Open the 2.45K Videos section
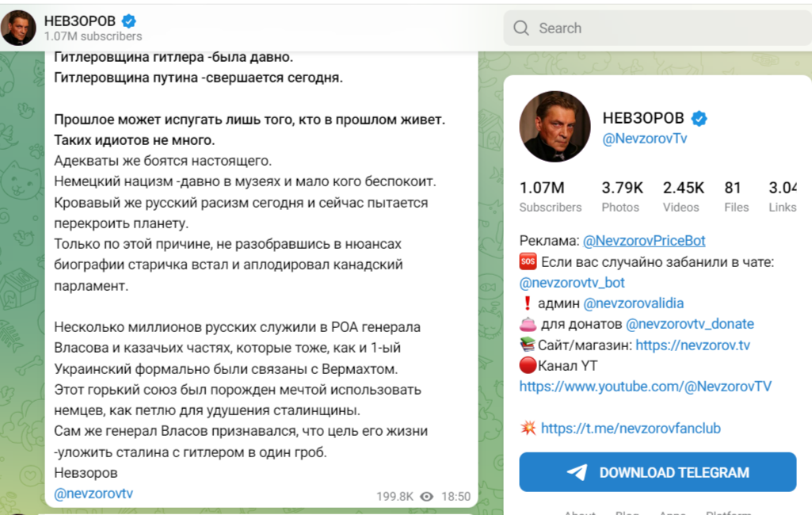Viewport: 812px width, 515px height. (683, 196)
